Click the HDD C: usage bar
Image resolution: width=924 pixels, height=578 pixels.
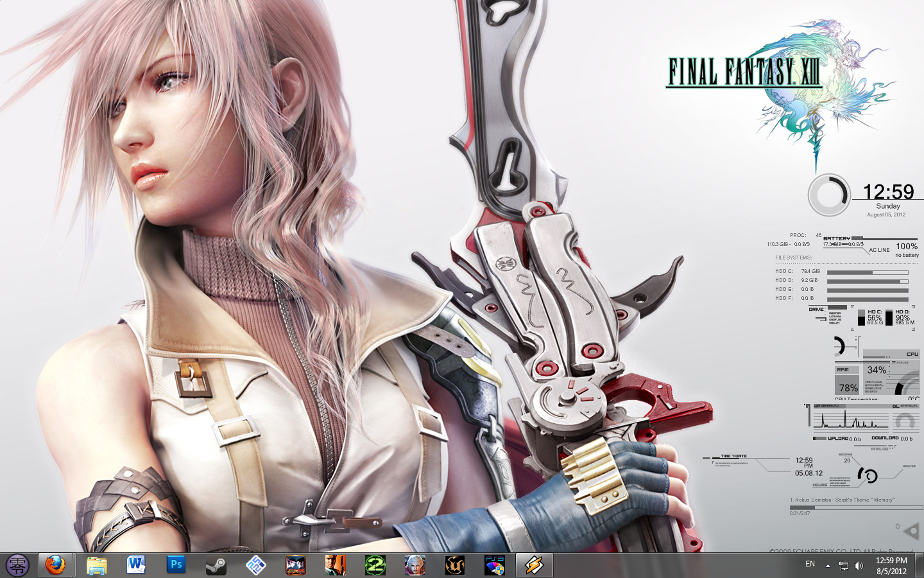click(868, 272)
